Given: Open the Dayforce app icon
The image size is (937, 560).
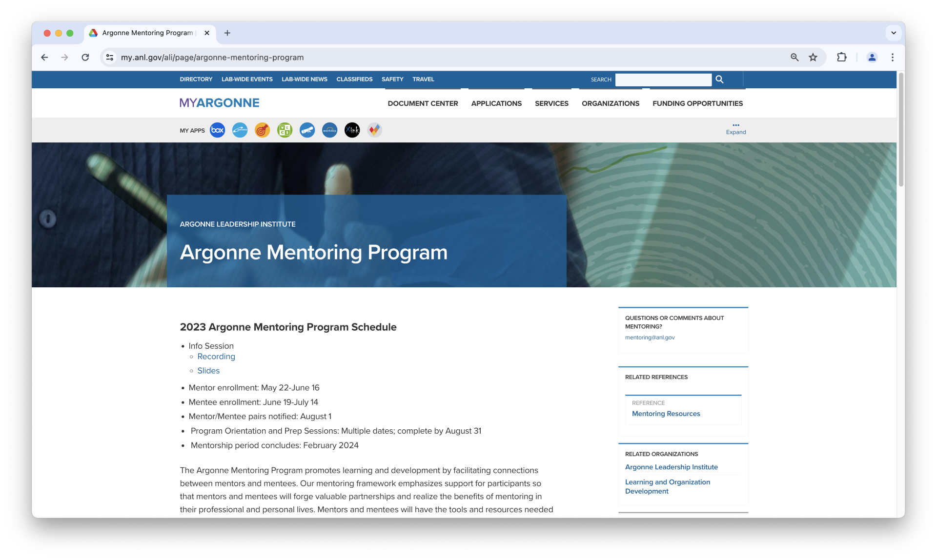Looking at the screenshot, I should (240, 130).
